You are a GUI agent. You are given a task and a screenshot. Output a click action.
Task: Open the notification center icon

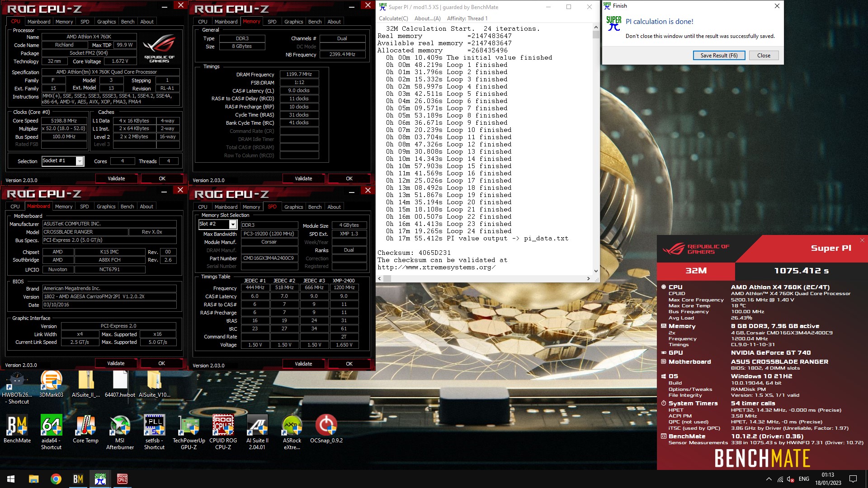click(x=853, y=479)
